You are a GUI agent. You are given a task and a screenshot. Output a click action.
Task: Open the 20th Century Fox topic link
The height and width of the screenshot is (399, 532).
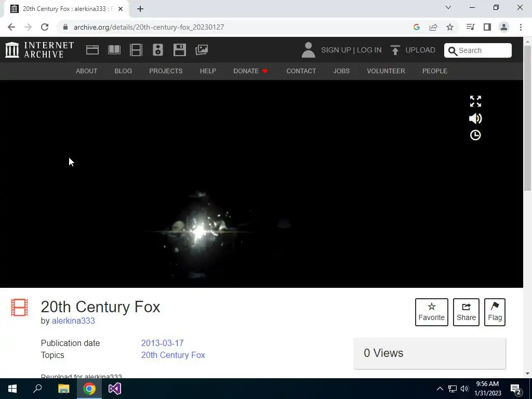click(x=173, y=355)
